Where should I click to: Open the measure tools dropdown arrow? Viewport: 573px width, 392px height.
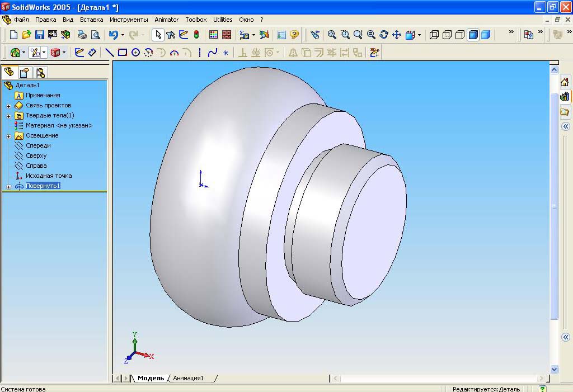253,35
